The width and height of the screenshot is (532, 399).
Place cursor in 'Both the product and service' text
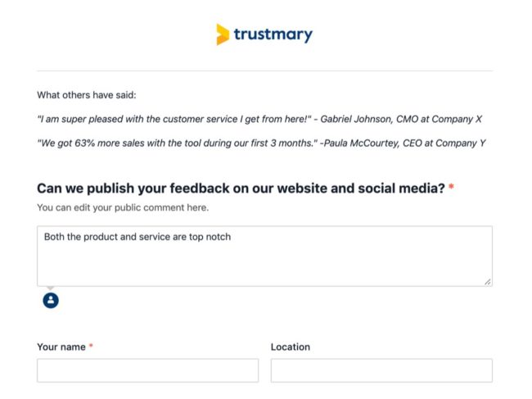(138, 237)
